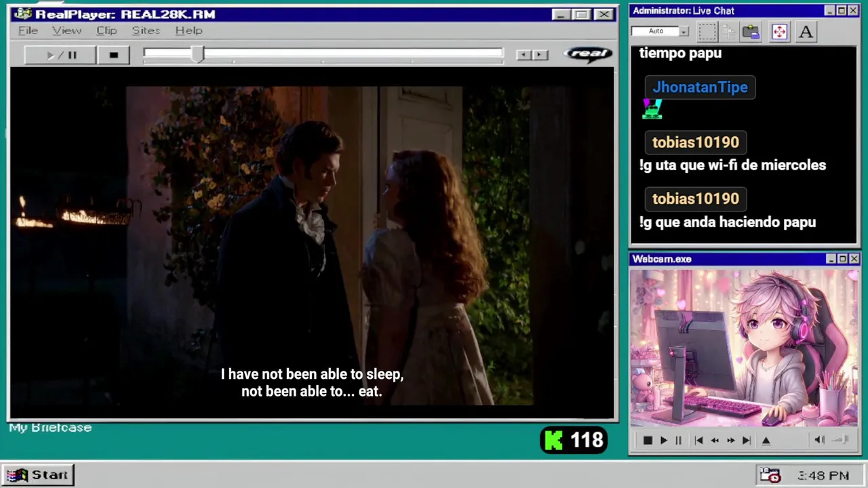The height and width of the screenshot is (488, 868).
Task: Click the movie video area in RealPlayer
Action: tap(312, 244)
